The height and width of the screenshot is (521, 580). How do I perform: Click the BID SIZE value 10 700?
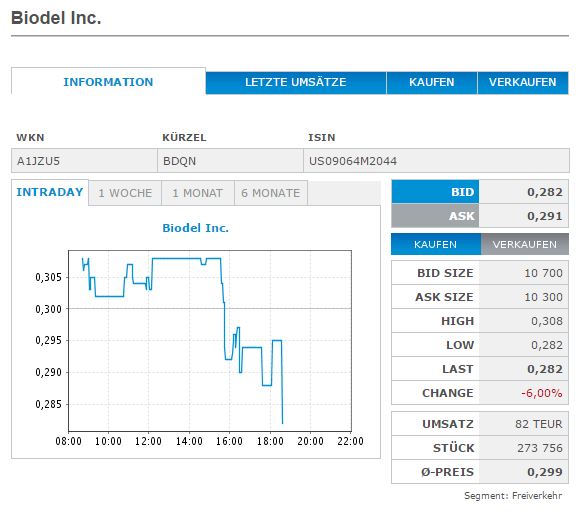(x=544, y=273)
